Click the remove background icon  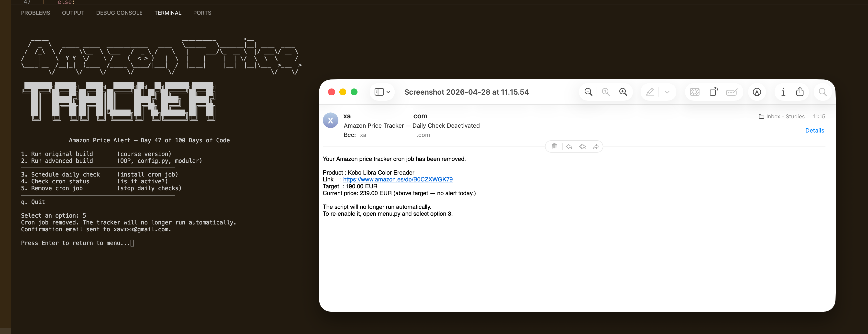click(695, 92)
